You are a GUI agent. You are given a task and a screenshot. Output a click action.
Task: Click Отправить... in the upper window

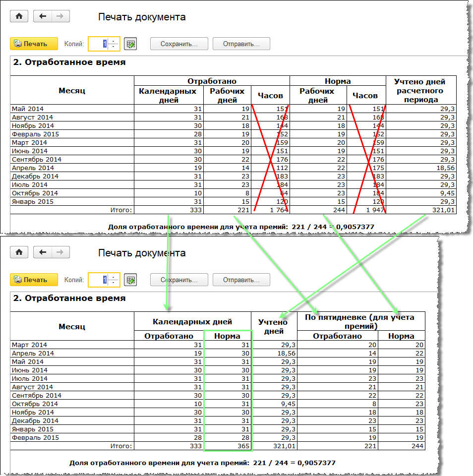pyautogui.click(x=241, y=44)
